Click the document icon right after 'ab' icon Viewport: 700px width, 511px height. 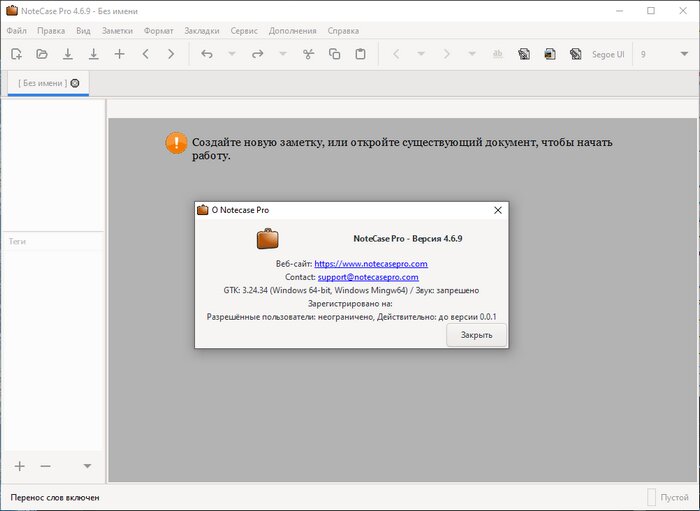524,54
